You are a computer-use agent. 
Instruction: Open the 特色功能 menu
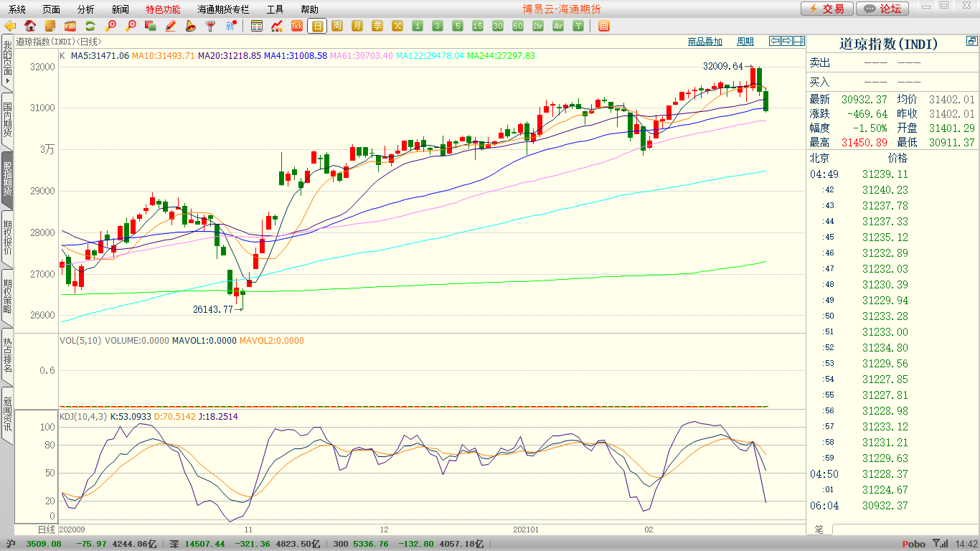[164, 9]
